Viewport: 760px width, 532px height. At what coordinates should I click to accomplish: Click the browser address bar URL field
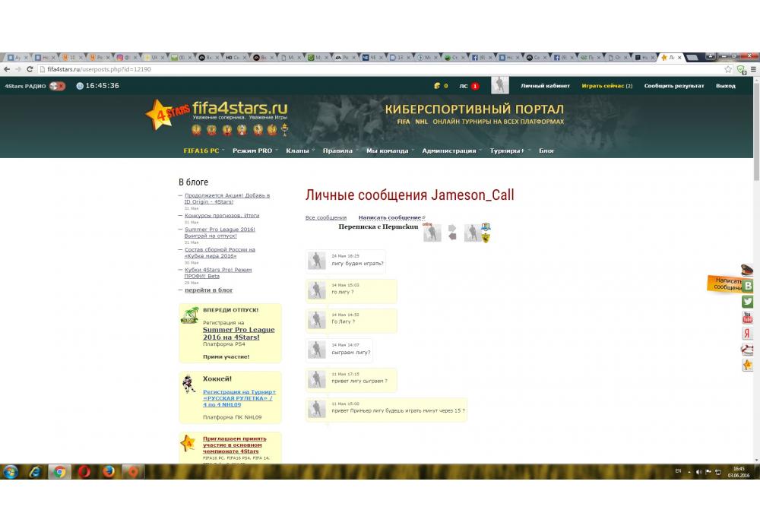[x=380, y=69]
